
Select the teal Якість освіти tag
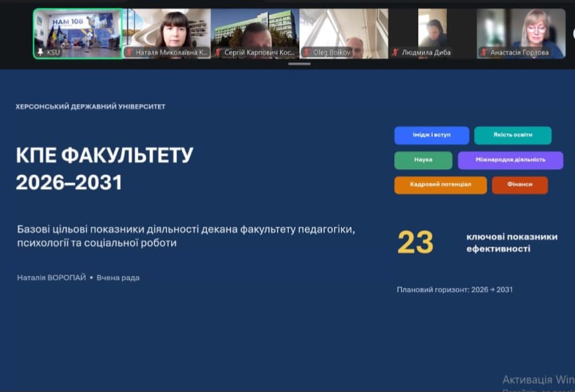tap(513, 135)
